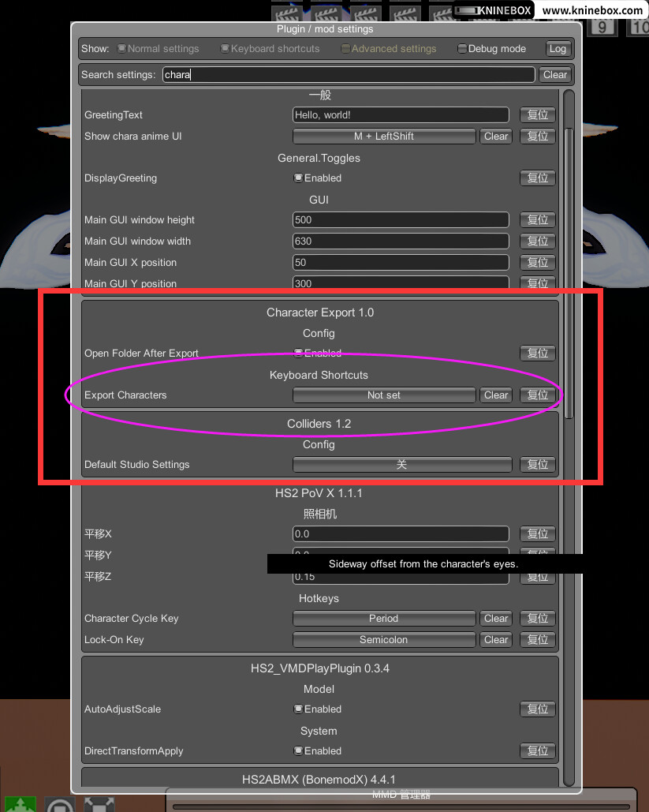The height and width of the screenshot is (812, 649).
Task: Select the Colliders 1.2 plugin header
Action: 319,424
